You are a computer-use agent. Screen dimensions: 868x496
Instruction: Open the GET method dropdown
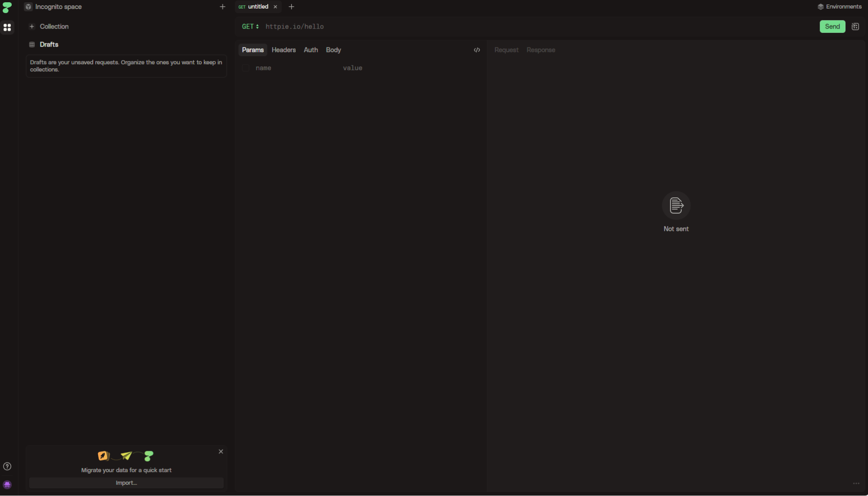pyautogui.click(x=250, y=27)
